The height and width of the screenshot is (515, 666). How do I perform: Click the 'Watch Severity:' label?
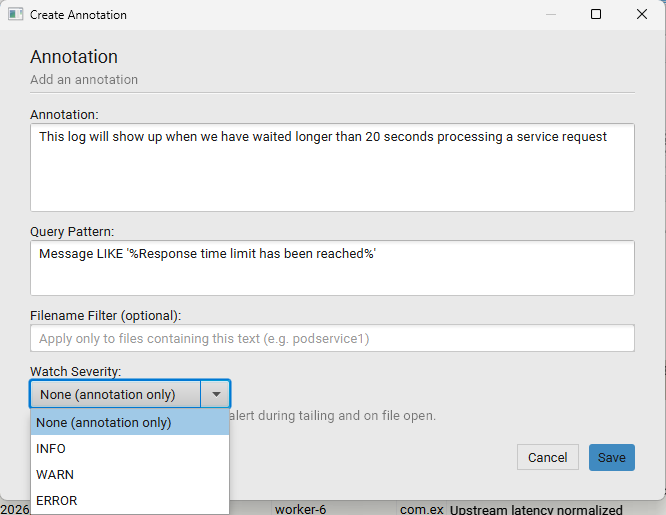[x=76, y=371]
